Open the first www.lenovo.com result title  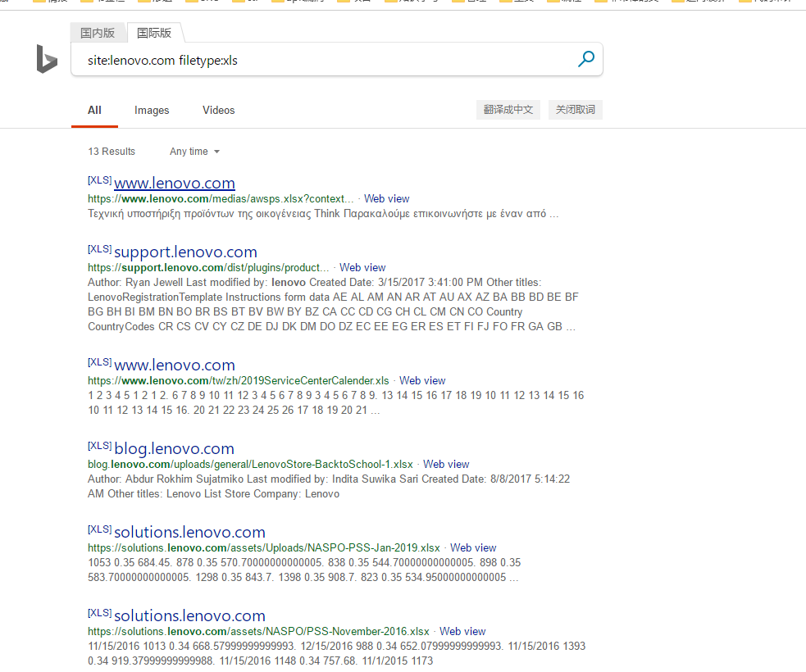click(x=175, y=183)
